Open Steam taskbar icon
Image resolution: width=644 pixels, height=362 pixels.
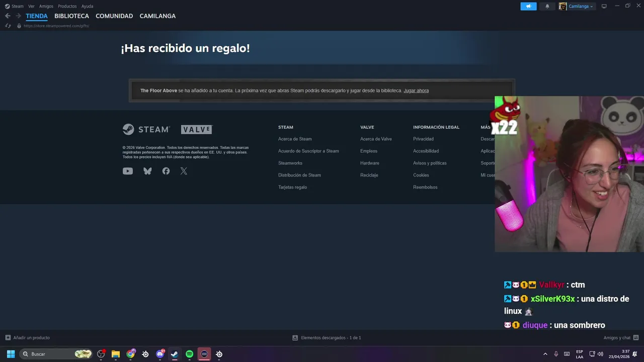point(175,354)
